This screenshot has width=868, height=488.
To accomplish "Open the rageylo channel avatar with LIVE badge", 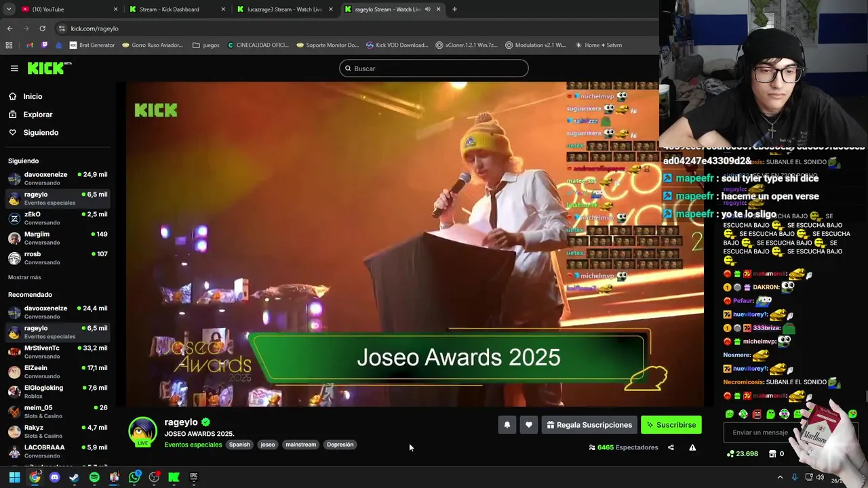I will [x=142, y=432].
